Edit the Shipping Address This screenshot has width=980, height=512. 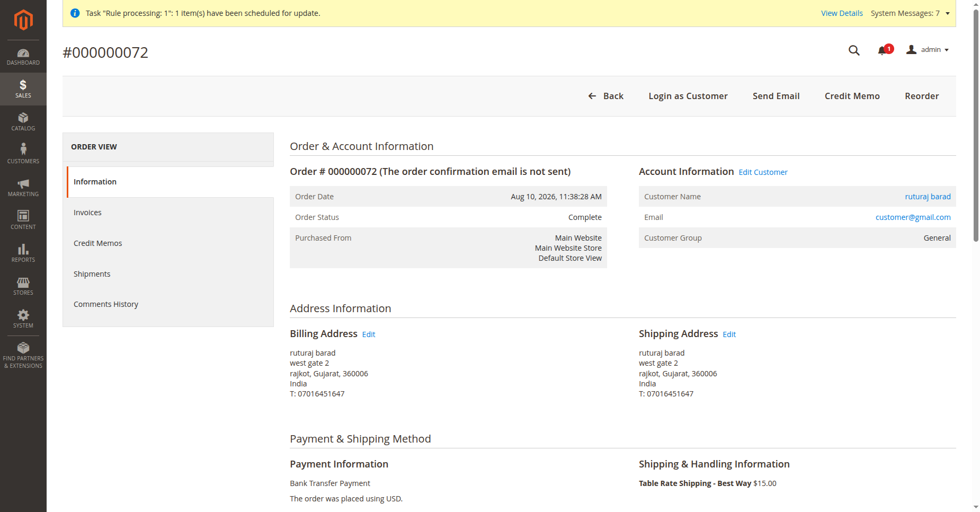pos(729,334)
